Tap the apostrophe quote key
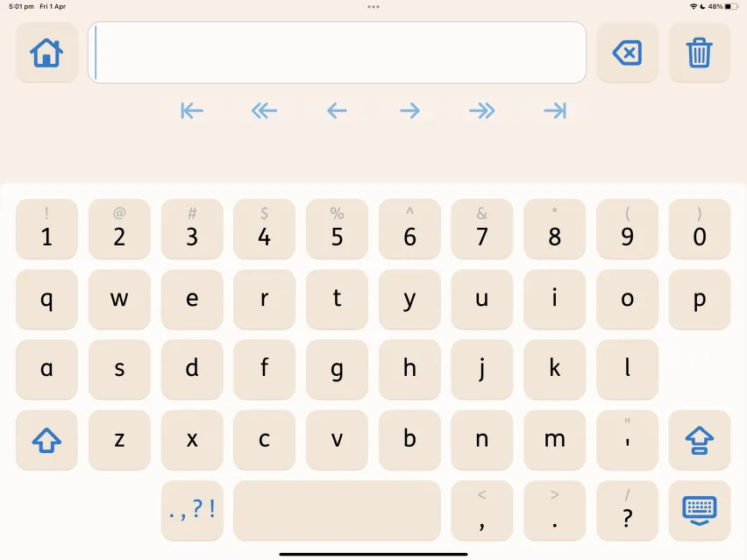The image size is (747, 560). point(627,440)
